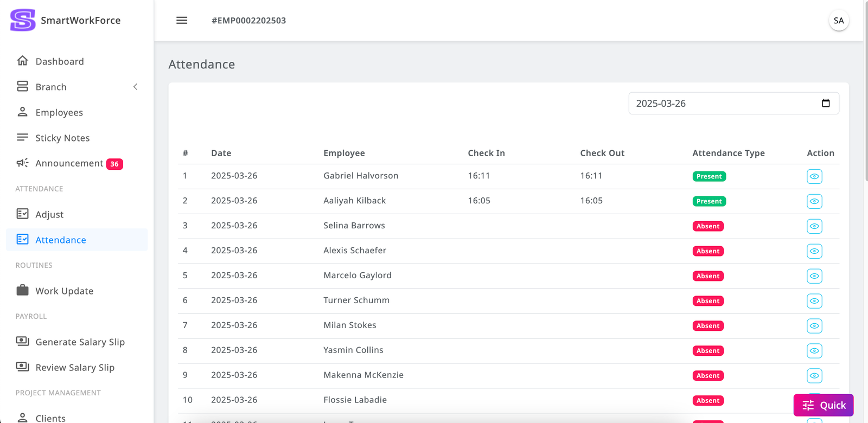View Gabriel Halvorson's attendance details
868x423 pixels.
[814, 176]
